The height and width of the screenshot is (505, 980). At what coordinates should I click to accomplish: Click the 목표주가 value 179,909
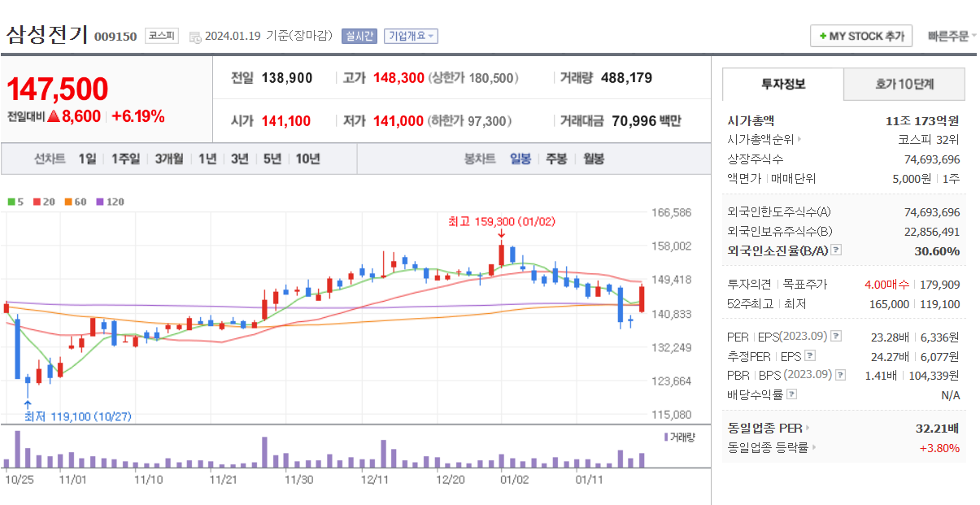(x=939, y=285)
